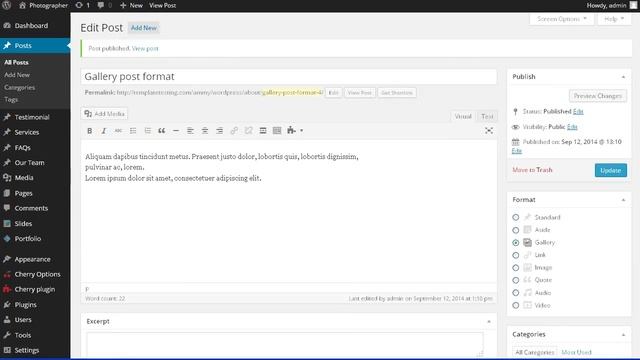Open comments bubble in admin bar

pyautogui.click(x=104, y=5)
